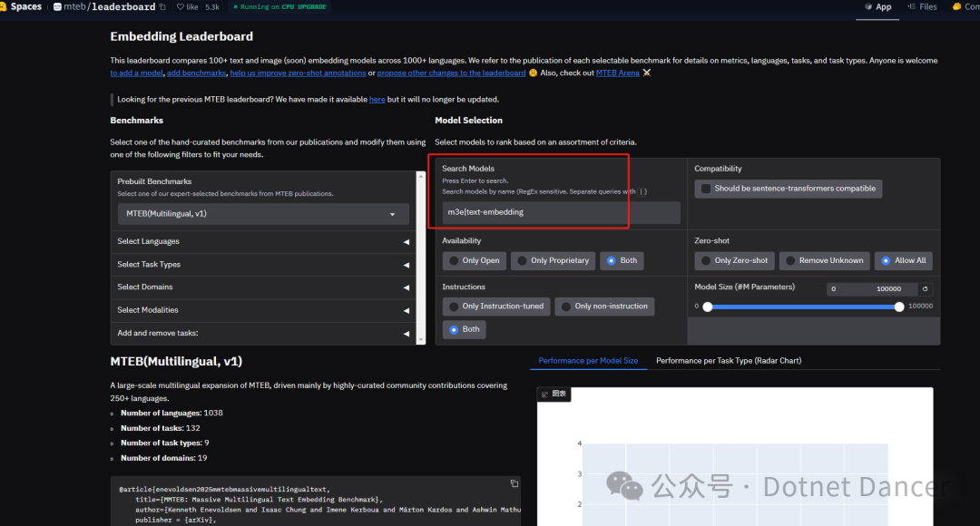Select Only non-instruction option
The width and height of the screenshot is (980, 526).
(x=604, y=307)
